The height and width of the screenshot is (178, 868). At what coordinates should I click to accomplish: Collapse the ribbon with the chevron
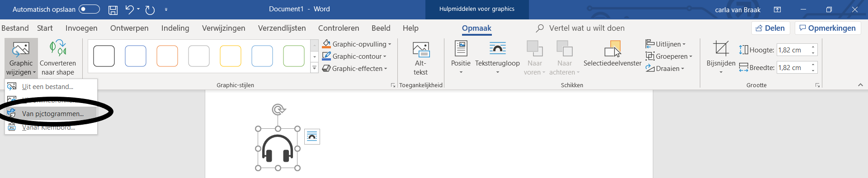click(x=860, y=85)
